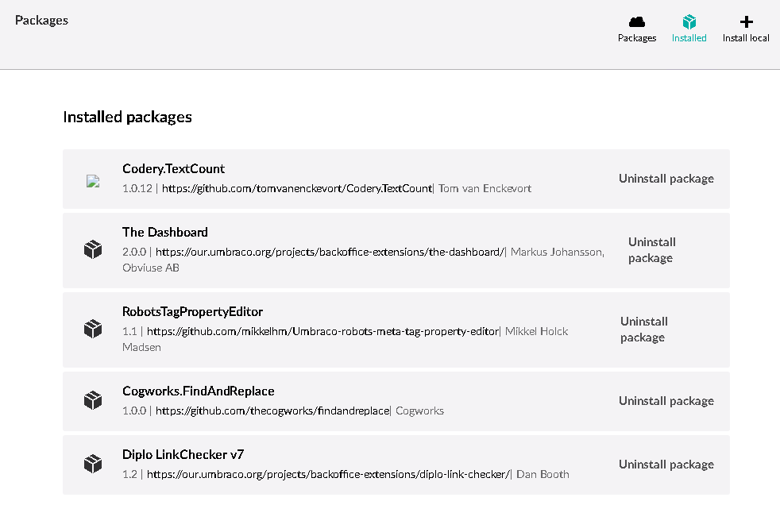The width and height of the screenshot is (780, 532).
Task: Click the broken image icon for Codery.TextCount
Action: click(93, 181)
